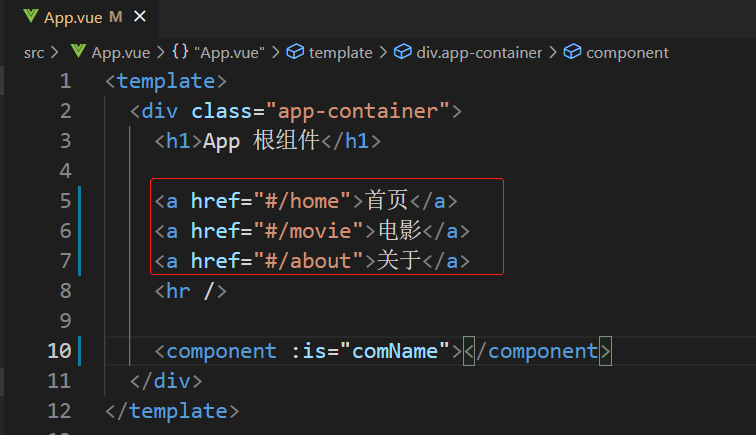Open the template breadcrumb item
Viewport: 756px width, 435px height.
click(340, 53)
